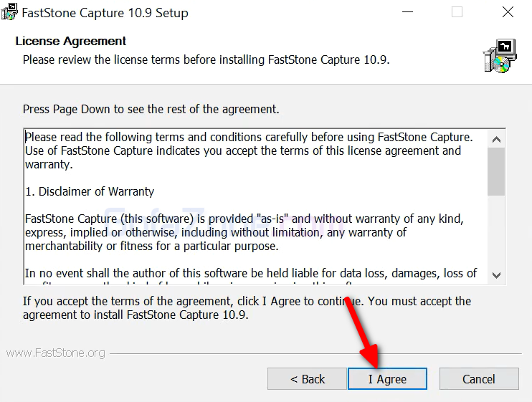
Task: Minimize the setup window
Action: click(407, 13)
